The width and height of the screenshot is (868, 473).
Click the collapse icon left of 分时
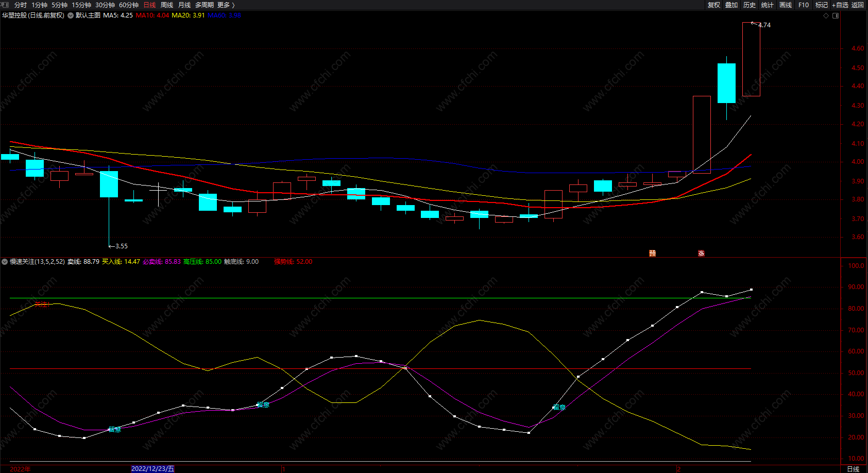(x=5, y=5)
